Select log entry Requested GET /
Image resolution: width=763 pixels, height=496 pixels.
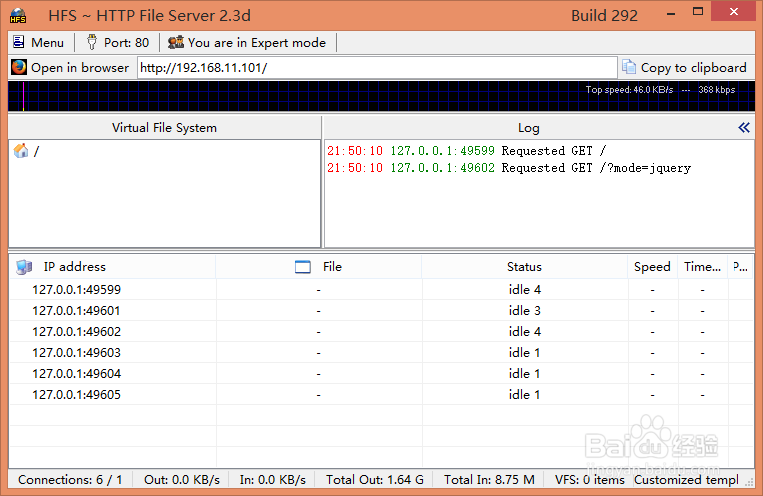[467, 151]
